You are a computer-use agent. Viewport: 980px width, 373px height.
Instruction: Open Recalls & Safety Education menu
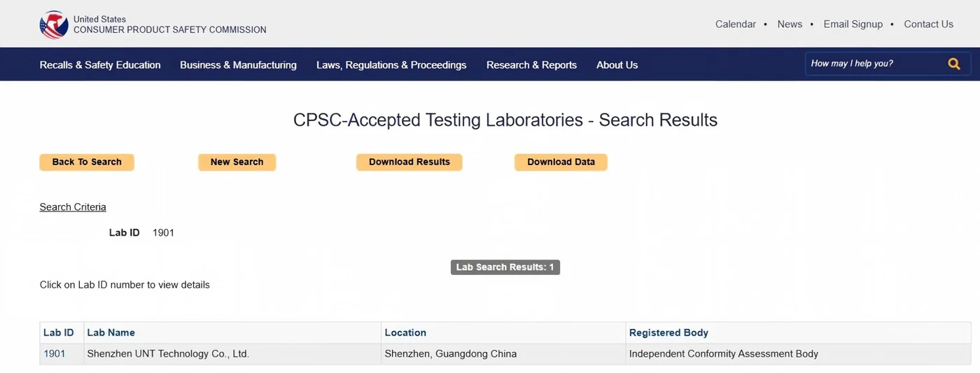[100, 64]
